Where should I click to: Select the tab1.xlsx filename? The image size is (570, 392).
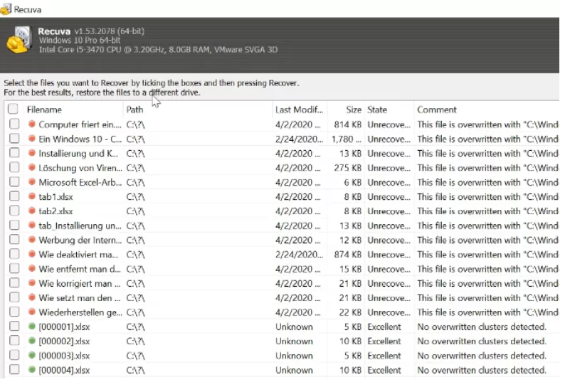tap(56, 197)
